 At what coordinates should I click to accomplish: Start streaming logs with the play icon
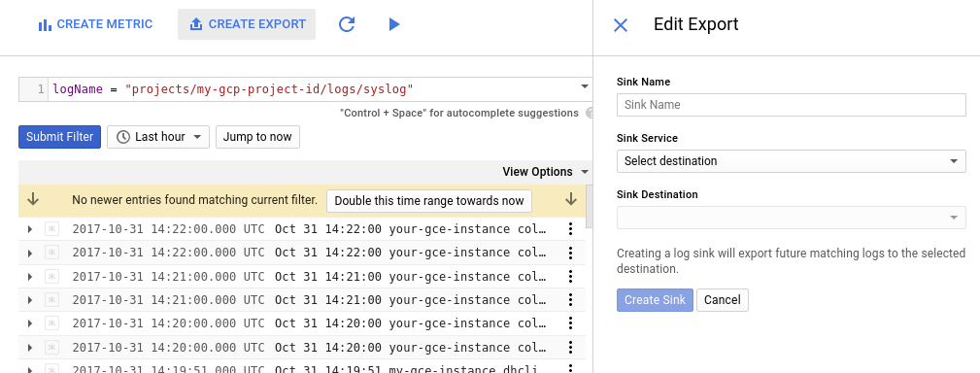pyautogui.click(x=393, y=24)
